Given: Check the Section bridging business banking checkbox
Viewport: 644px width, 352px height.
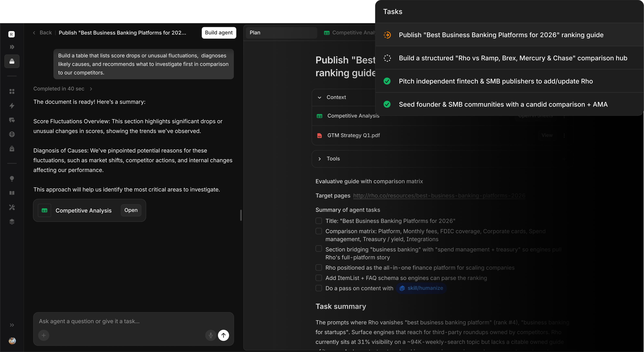Looking at the screenshot, I should 319,249.
